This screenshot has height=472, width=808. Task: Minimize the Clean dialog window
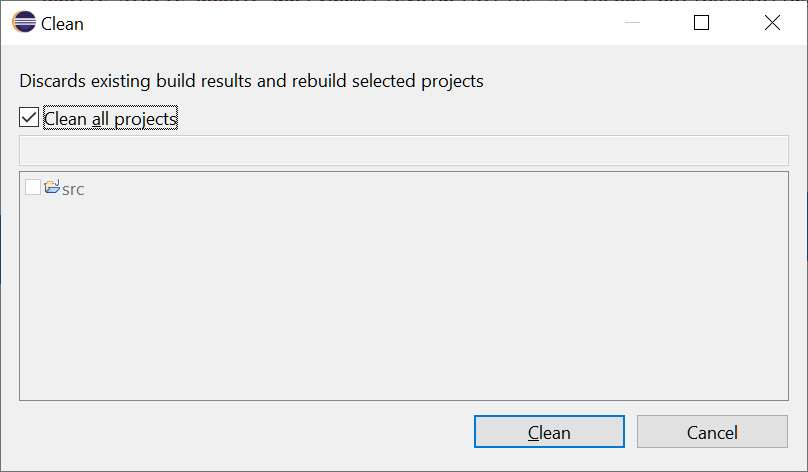pos(632,23)
